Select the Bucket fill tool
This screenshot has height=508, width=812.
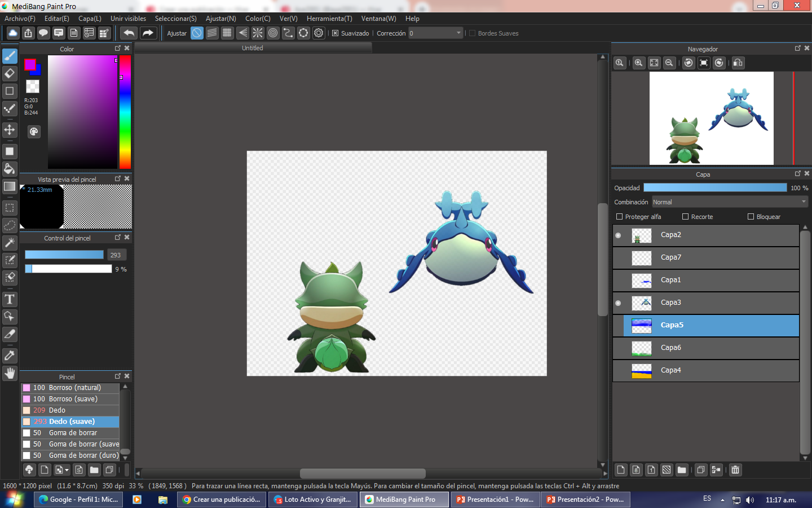coord(10,169)
